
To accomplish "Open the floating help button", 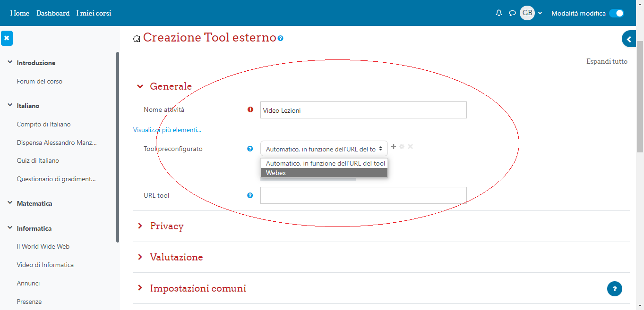I will (615, 289).
